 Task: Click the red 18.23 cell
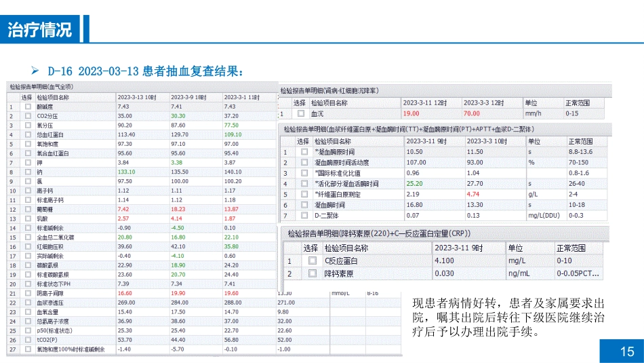178,209
